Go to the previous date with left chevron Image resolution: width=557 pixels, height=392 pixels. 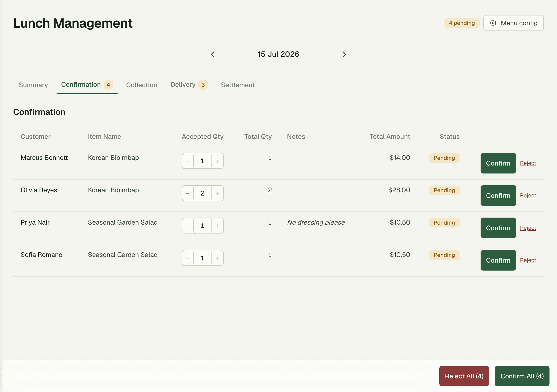click(x=213, y=54)
